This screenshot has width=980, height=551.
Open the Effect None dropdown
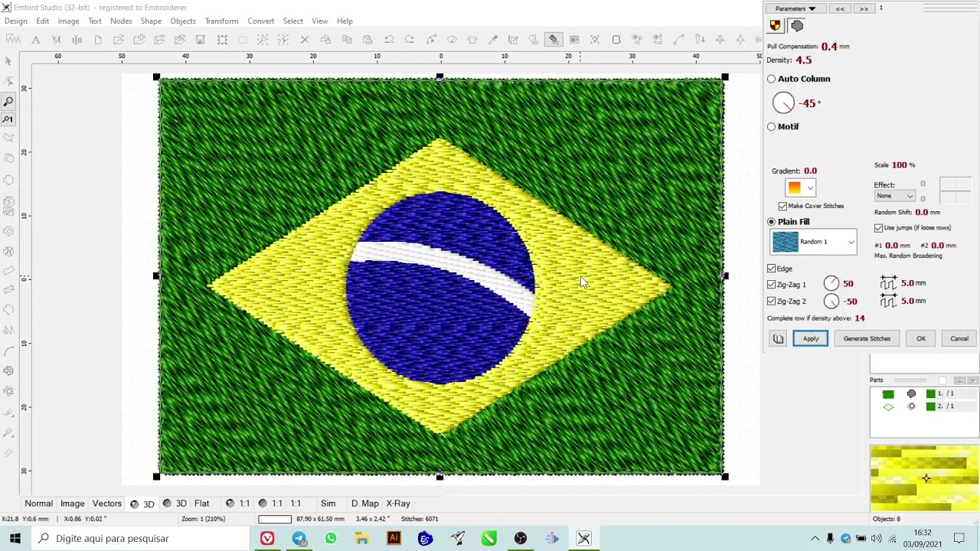coord(894,196)
